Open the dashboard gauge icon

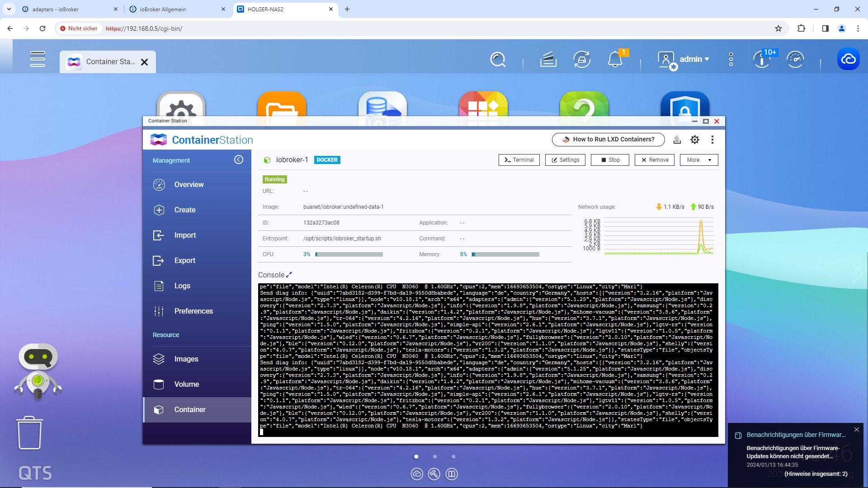click(x=795, y=59)
